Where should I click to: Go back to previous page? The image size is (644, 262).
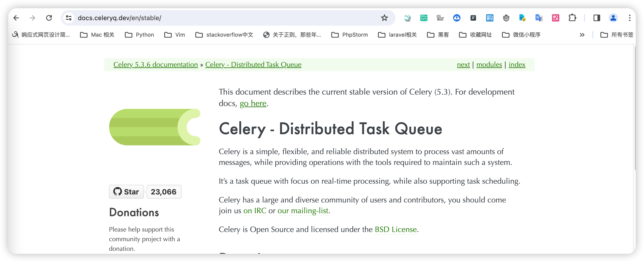click(16, 18)
